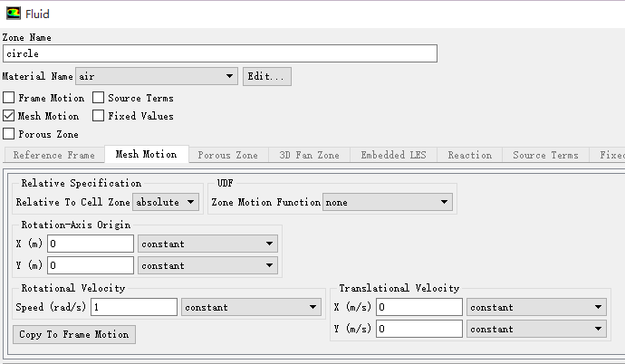Open the Relative To Cell Zone dropdown
Viewport: 625px width, 364px height.
[x=166, y=202]
